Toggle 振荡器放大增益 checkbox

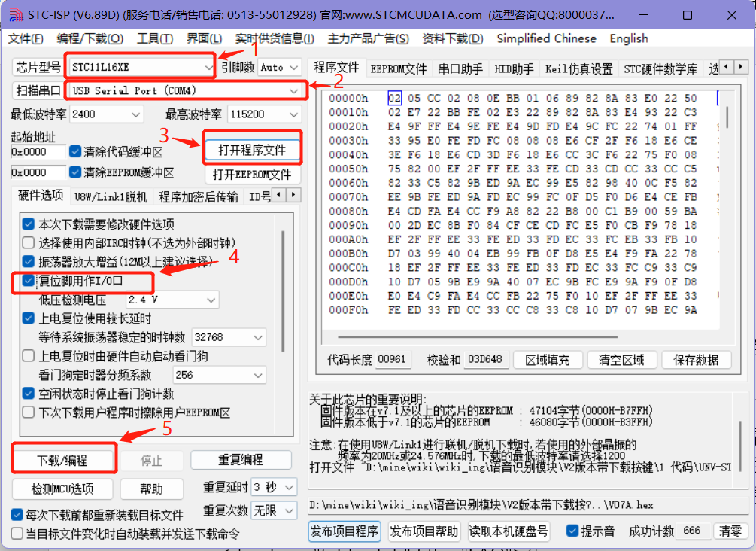coord(29,261)
